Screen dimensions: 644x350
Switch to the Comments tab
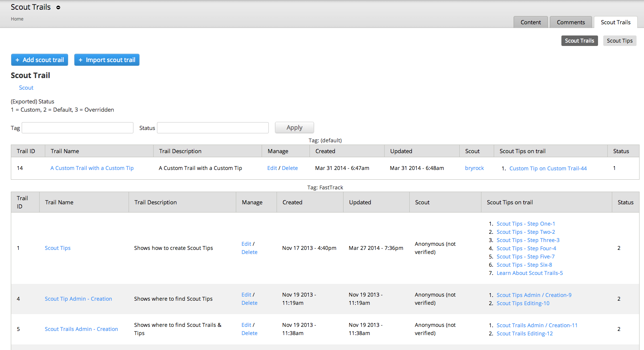pyautogui.click(x=570, y=22)
